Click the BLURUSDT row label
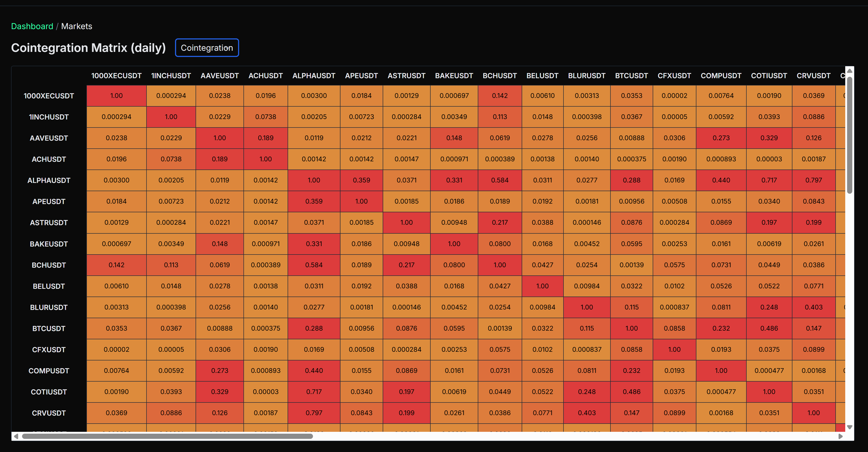The image size is (868, 452). (x=49, y=307)
